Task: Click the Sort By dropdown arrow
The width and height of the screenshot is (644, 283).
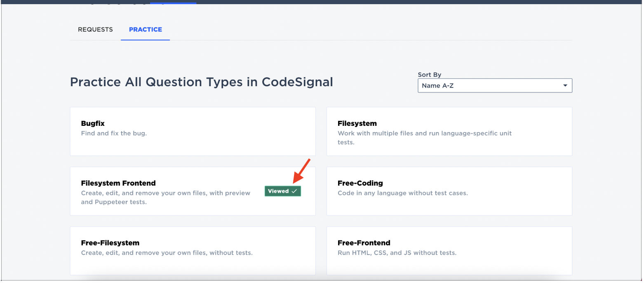Action: point(564,86)
